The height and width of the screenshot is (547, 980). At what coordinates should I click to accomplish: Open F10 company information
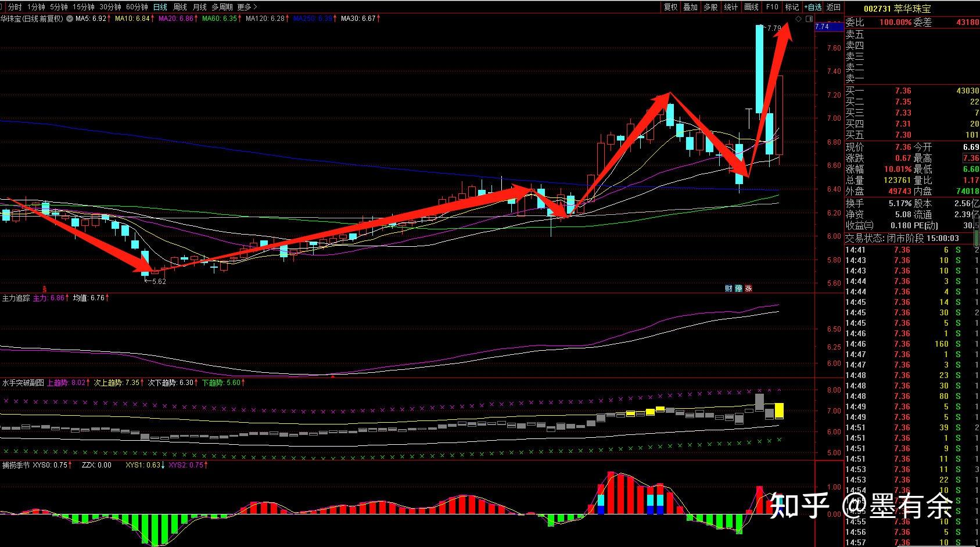pyautogui.click(x=771, y=7)
